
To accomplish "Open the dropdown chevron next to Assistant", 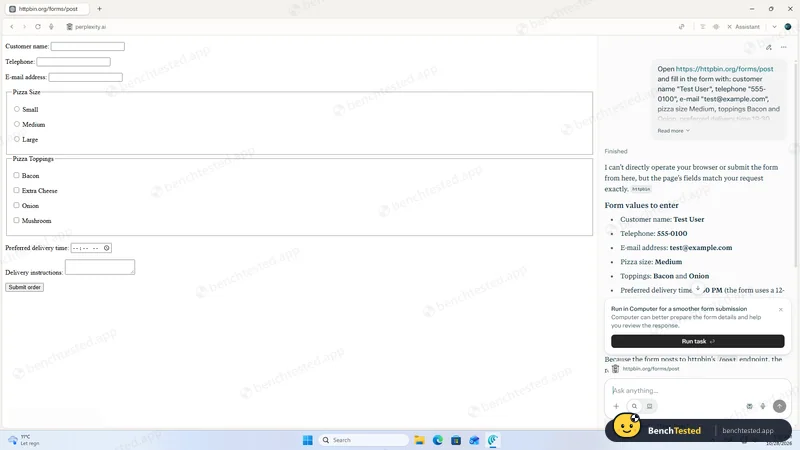I will (774, 27).
